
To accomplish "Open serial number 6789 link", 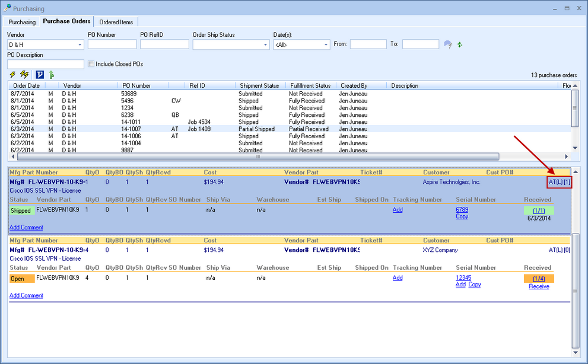I will click(x=462, y=210).
